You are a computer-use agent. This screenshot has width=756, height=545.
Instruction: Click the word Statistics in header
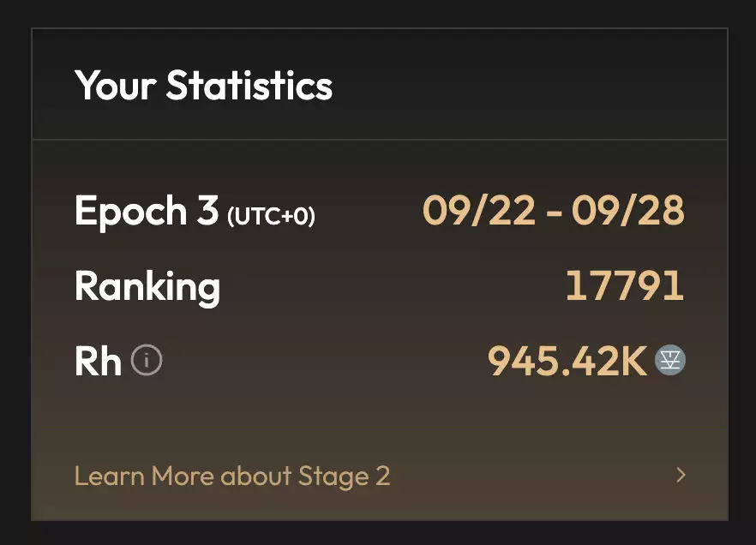(x=249, y=86)
